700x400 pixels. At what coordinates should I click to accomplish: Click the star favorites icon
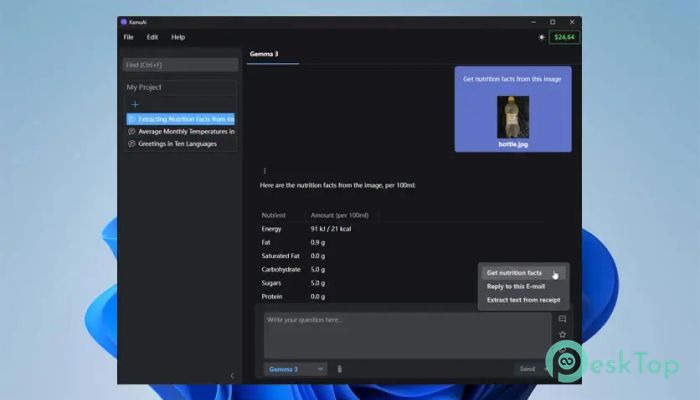(x=562, y=334)
